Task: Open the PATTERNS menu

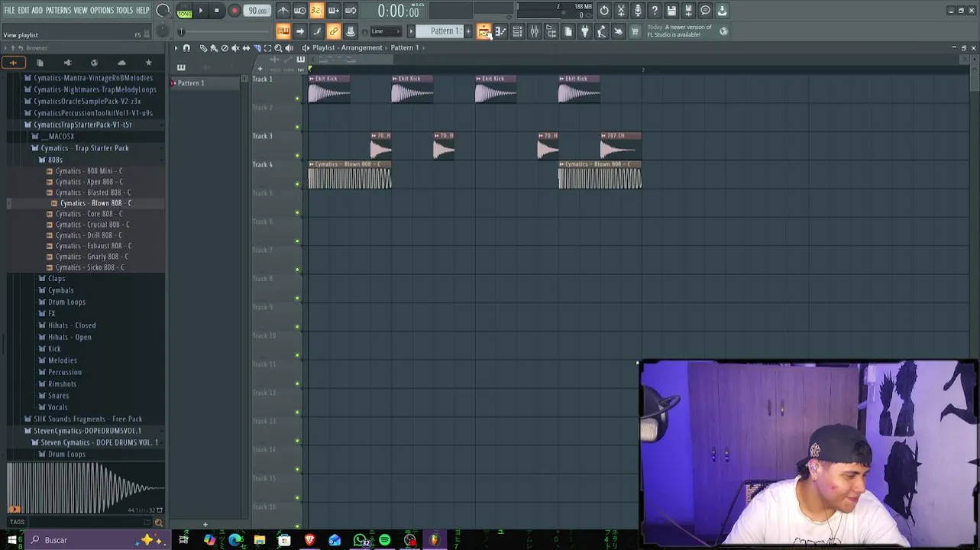Action: pos(58,11)
